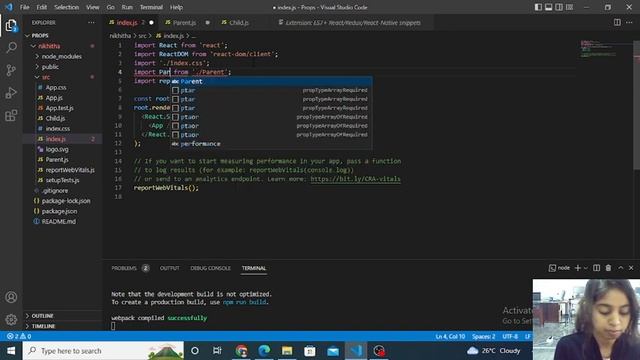
Task: Open the Manage gear icon
Action: click(11, 319)
